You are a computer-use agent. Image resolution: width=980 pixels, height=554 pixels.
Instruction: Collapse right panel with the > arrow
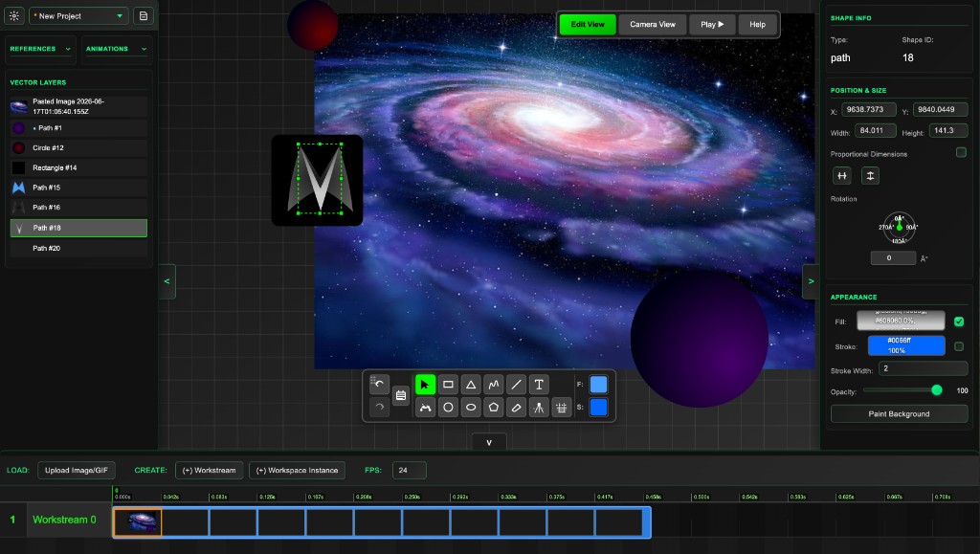tap(812, 281)
